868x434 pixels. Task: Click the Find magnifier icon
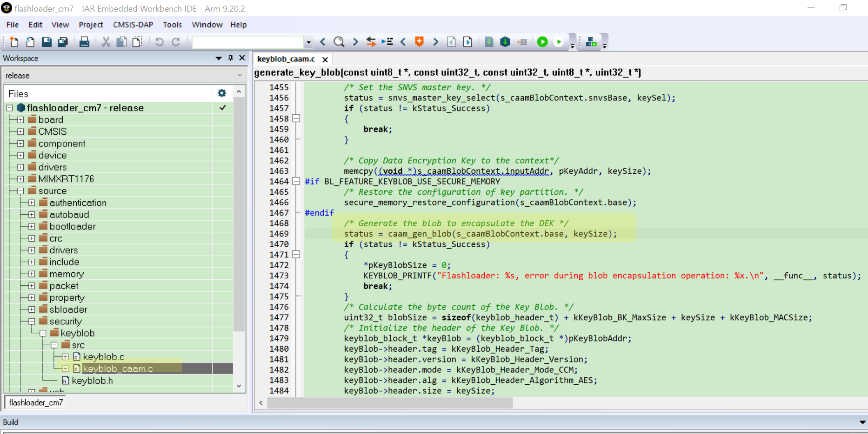pos(339,42)
